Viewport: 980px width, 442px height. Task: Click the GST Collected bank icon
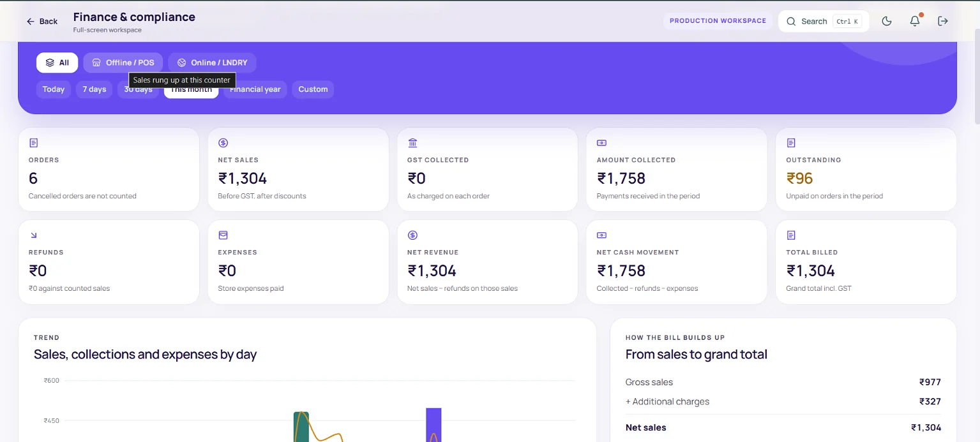click(x=412, y=143)
